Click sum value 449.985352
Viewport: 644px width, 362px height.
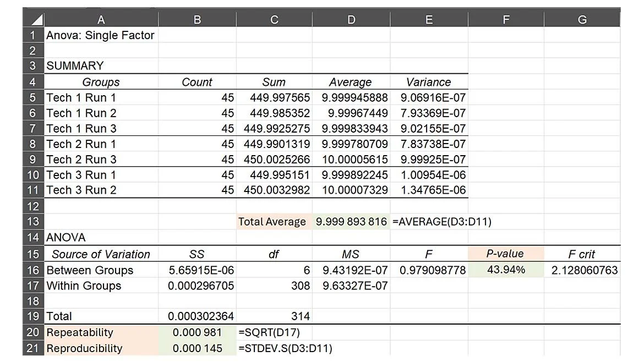tap(274, 113)
